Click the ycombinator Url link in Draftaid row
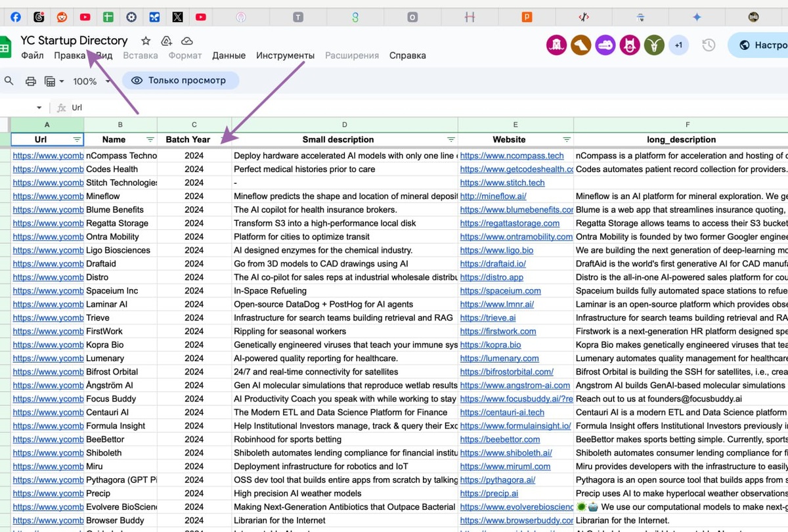 tap(48, 264)
